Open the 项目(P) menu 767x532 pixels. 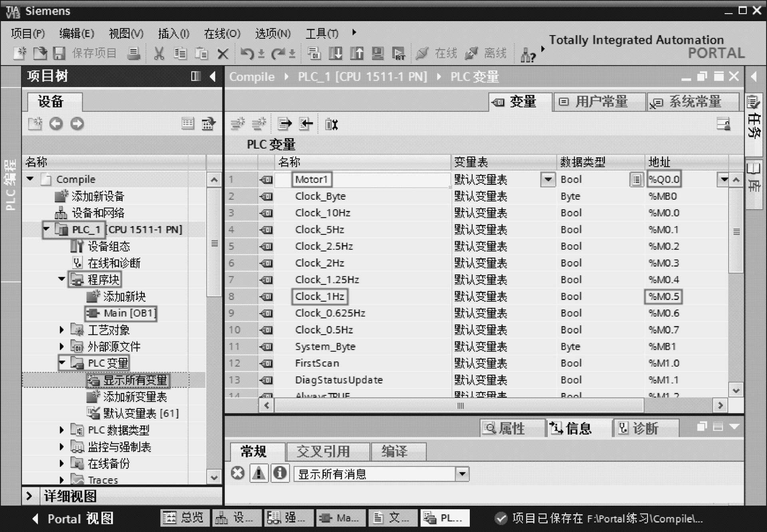(x=28, y=34)
